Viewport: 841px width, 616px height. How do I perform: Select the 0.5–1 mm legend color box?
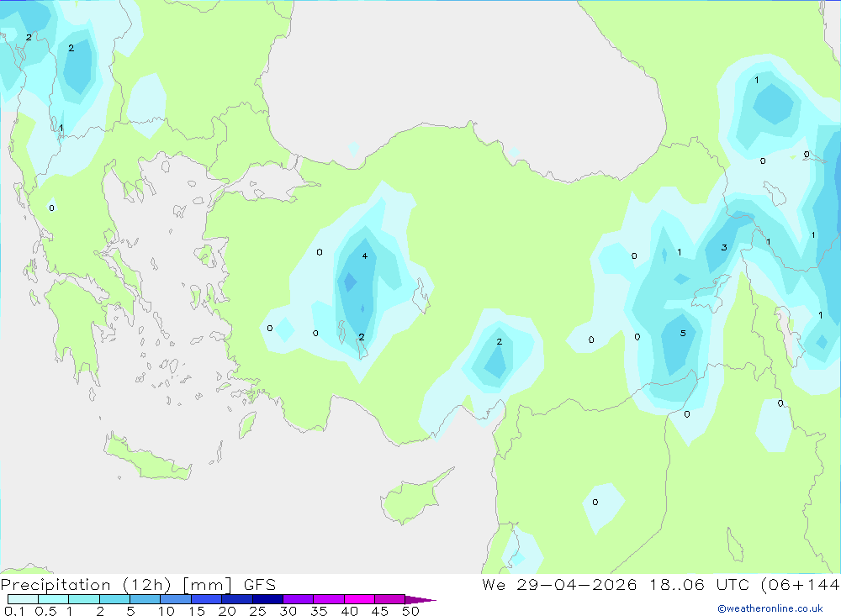54,599
